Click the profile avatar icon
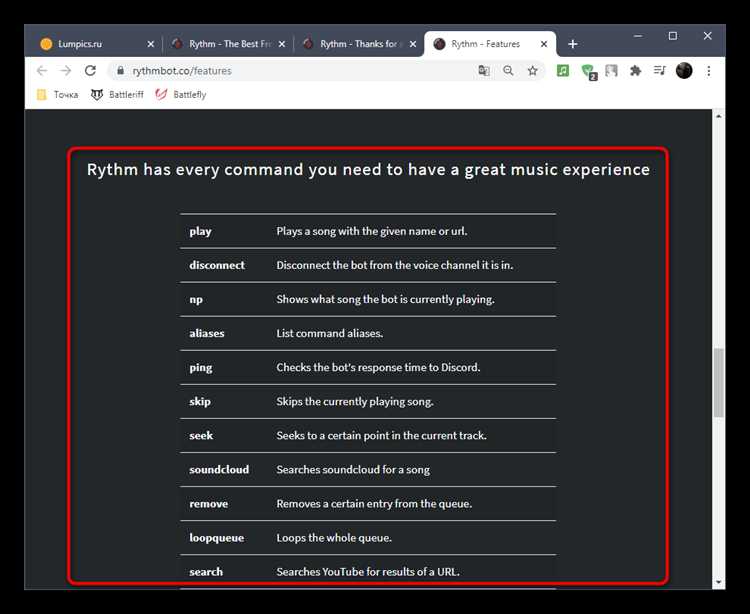Screen dimensions: 750x614 click(x=684, y=71)
